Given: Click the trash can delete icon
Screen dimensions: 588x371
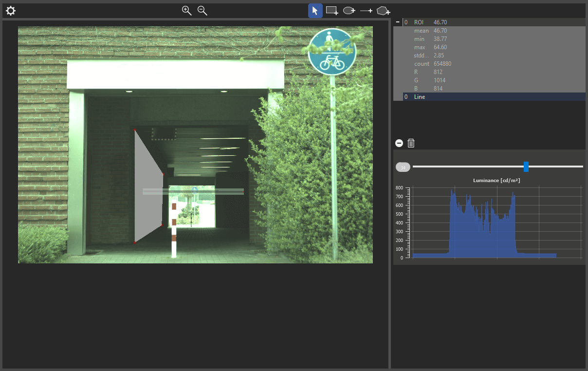Looking at the screenshot, I should tap(411, 143).
